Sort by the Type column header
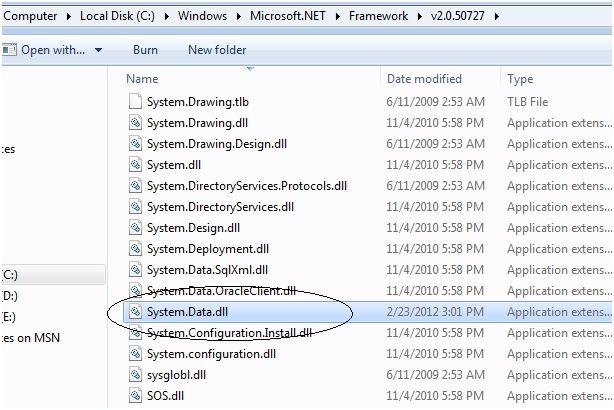 (520, 78)
